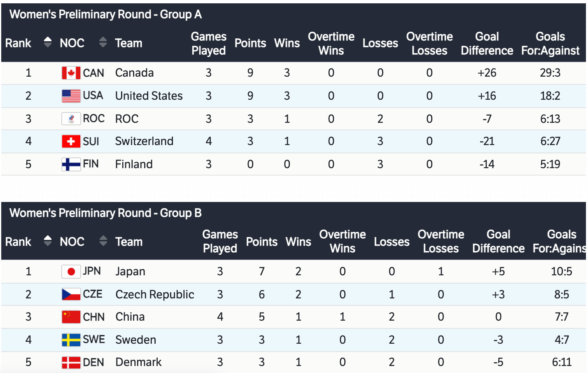The height and width of the screenshot is (373, 588).
Task: Click the Denmark flag icon
Action: (71, 362)
